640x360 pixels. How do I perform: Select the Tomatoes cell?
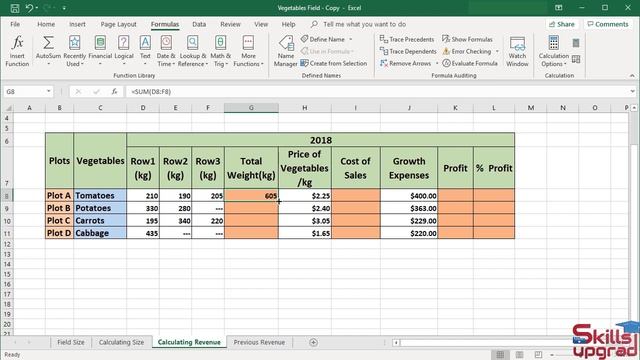(100, 196)
